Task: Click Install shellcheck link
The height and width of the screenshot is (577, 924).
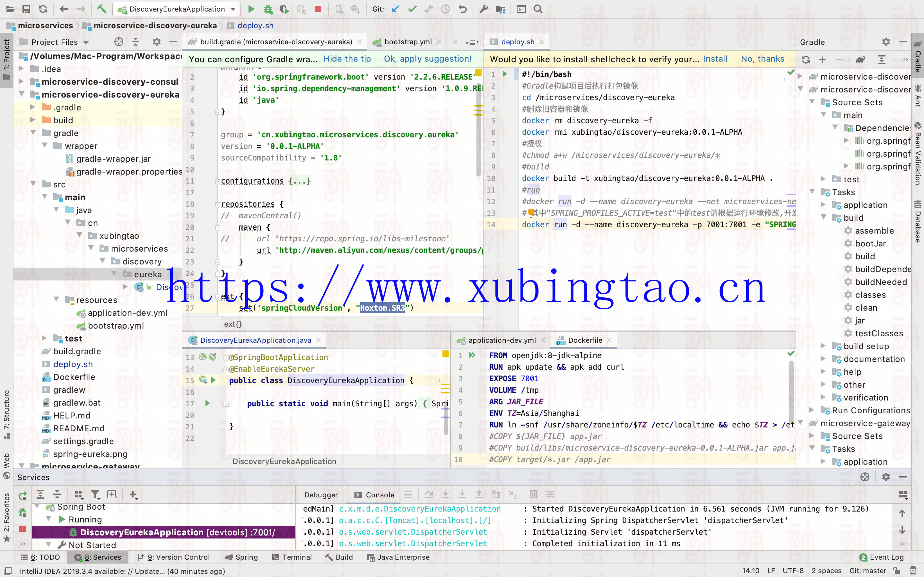Action: click(715, 59)
